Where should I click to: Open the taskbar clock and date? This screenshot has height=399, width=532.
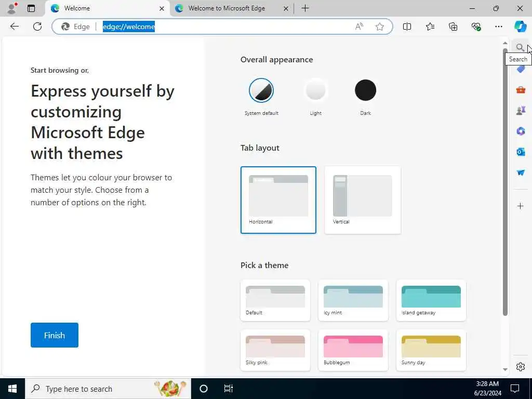[487, 389]
